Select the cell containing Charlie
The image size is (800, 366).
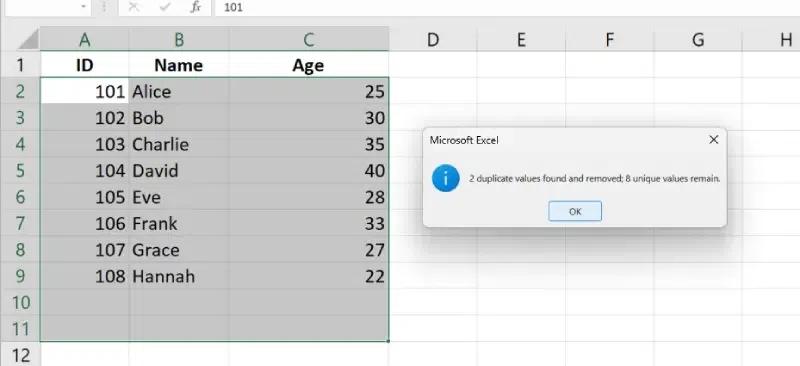pyautogui.click(x=179, y=144)
